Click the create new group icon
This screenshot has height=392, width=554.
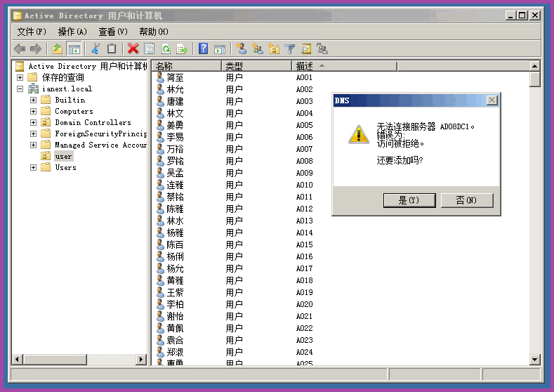pos(258,48)
